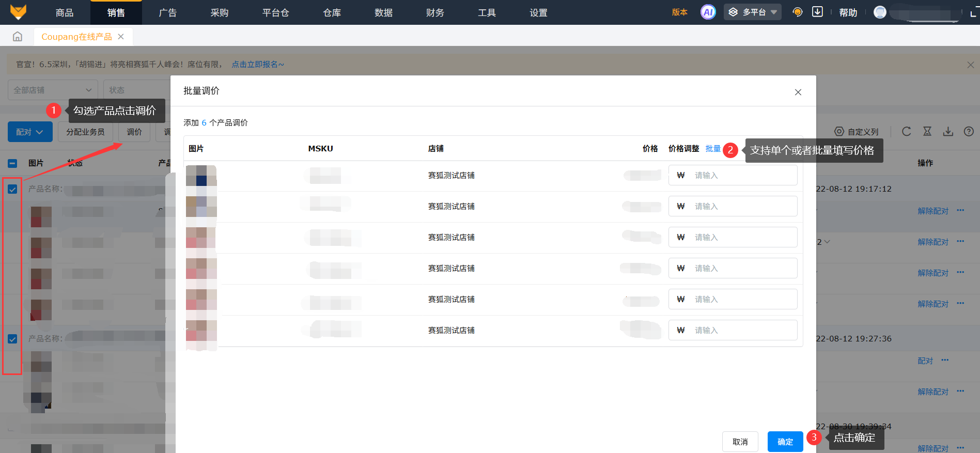Click the 店铺 column header
The width and height of the screenshot is (980, 453).
436,149
